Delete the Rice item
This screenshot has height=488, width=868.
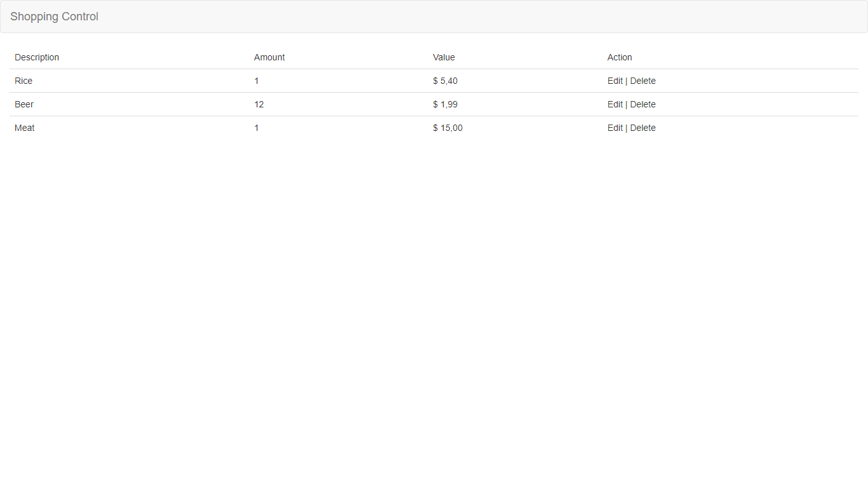click(643, 81)
